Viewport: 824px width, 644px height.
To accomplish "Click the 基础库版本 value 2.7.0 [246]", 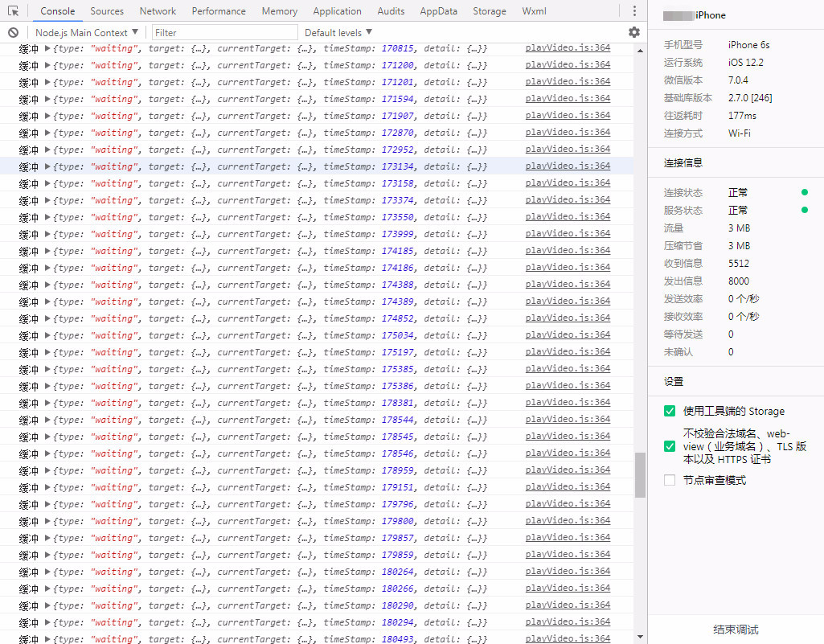I will pyautogui.click(x=750, y=98).
